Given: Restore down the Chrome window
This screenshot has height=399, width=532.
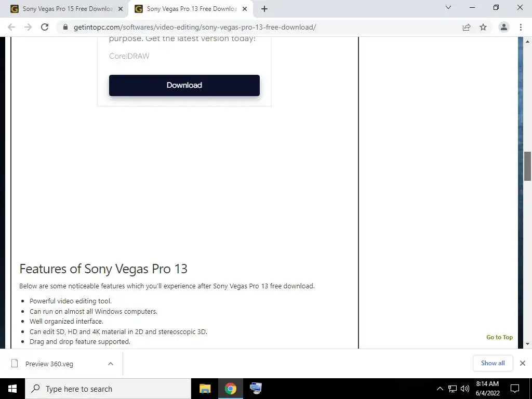Looking at the screenshot, I should tap(496, 7).
